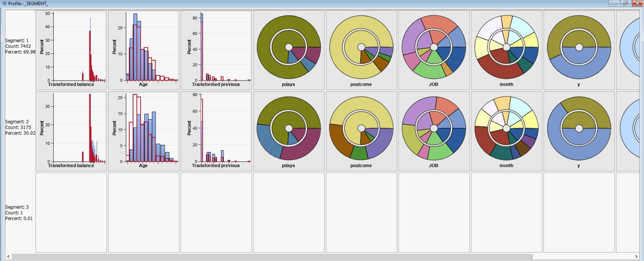
Task: Click the left arrow of horizontal scrollbar
Action: point(8,257)
